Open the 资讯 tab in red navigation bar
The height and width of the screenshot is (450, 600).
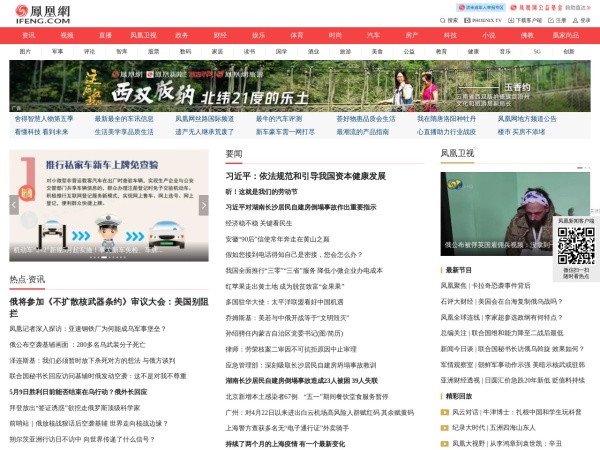pos(28,35)
